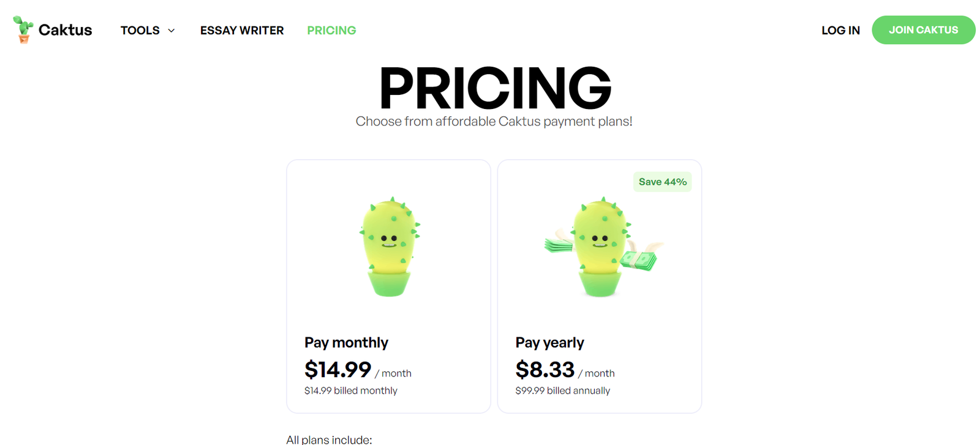Go to the ESSAY WRITER page

point(242,31)
